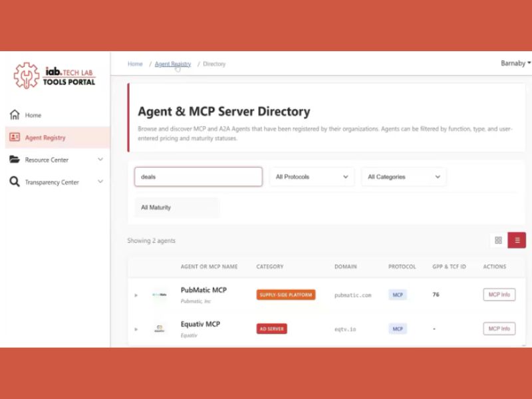This screenshot has height=399, width=532.
Task: Click MCP Info button for PubMatic MCP
Action: [x=499, y=295]
